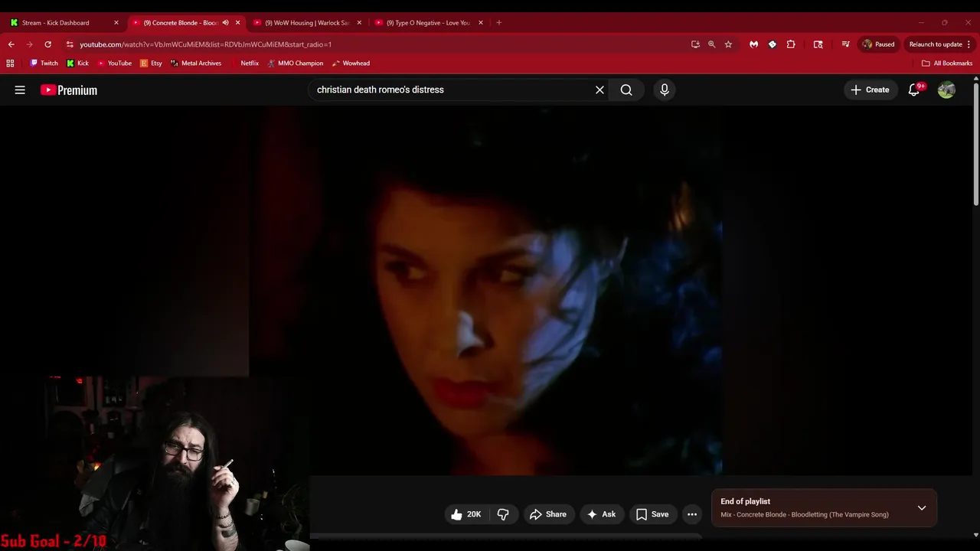Open the YouTube guide hamburger menu
This screenshot has width=980, height=551.
pyautogui.click(x=20, y=90)
